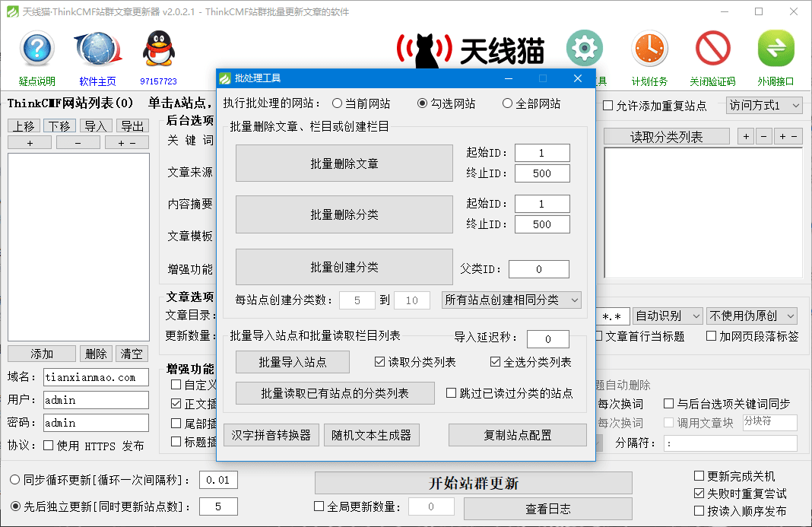Click the 父类ID input field
The height and width of the screenshot is (527, 812).
[539, 269]
